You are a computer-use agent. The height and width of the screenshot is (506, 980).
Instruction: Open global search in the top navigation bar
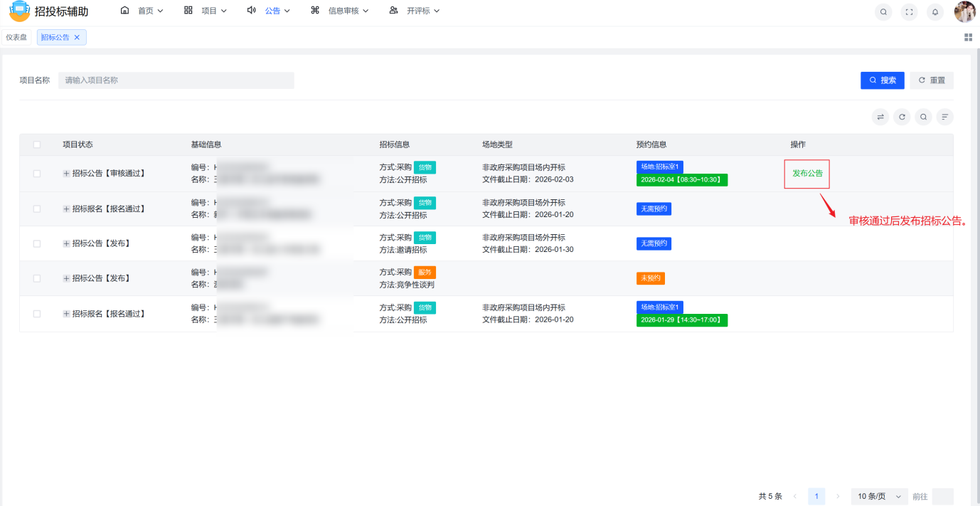coord(883,11)
